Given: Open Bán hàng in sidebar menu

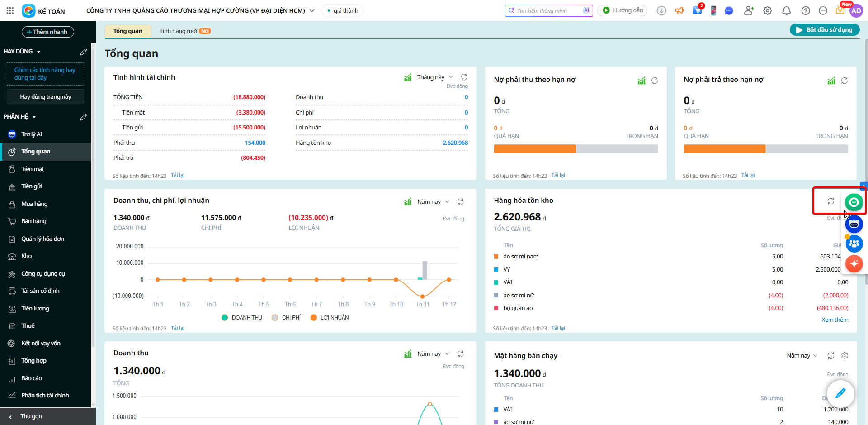Looking at the screenshot, I should pos(33,221).
